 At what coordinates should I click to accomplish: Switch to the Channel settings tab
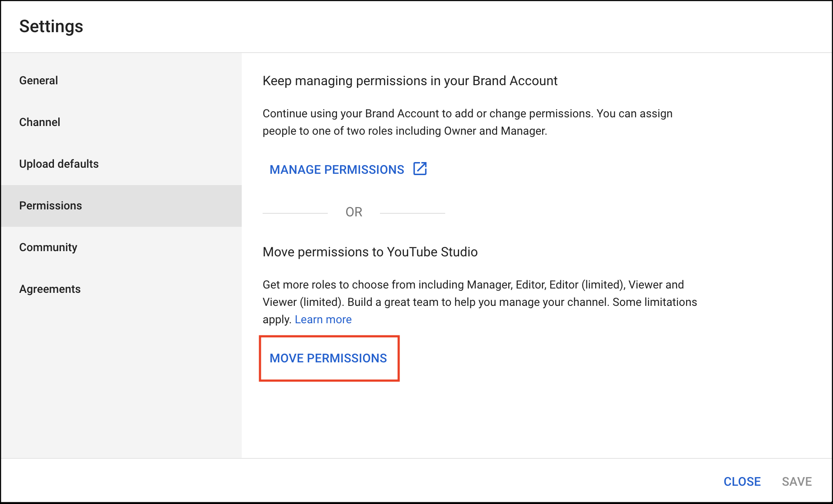click(x=121, y=123)
